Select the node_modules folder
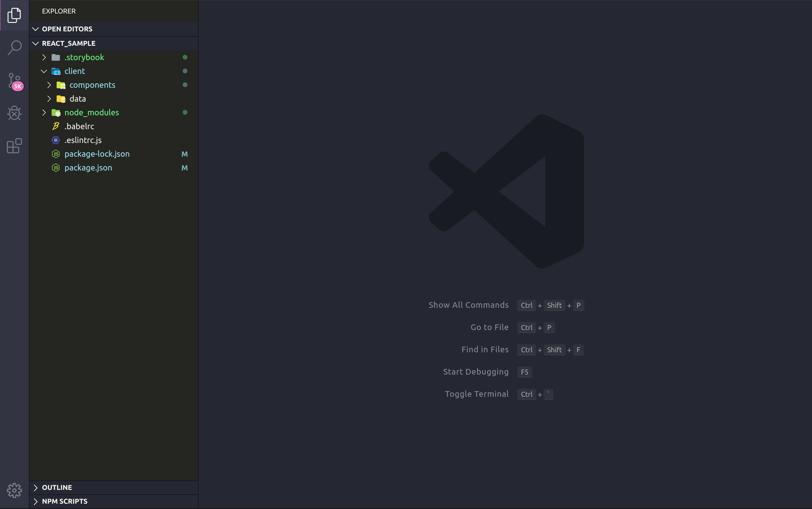The height and width of the screenshot is (509, 812). click(91, 113)
